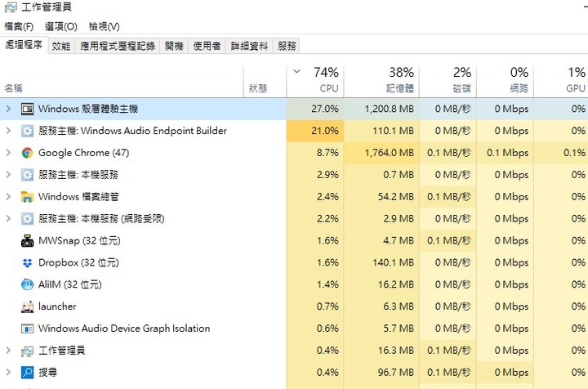Screen dimensions: 588x389
Task: Select the launcher process icon
Action: point(27,306)
